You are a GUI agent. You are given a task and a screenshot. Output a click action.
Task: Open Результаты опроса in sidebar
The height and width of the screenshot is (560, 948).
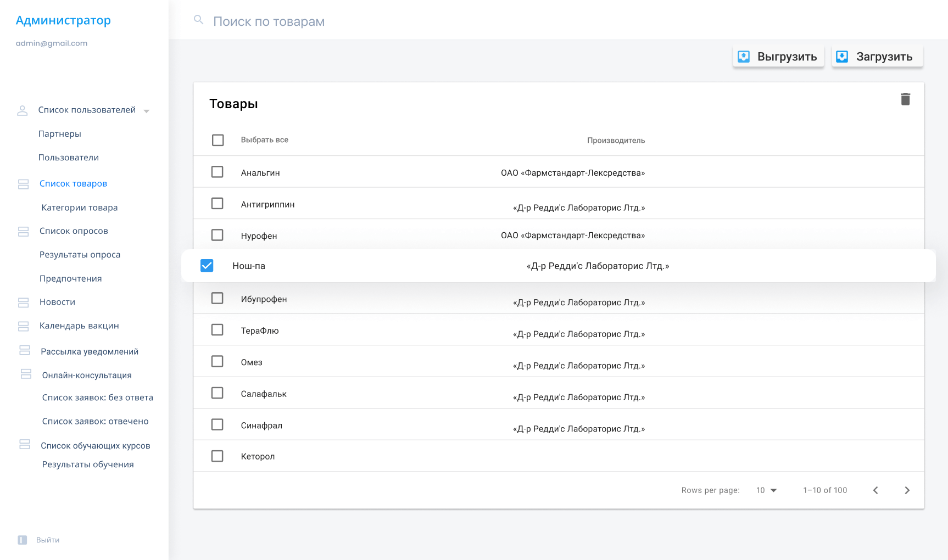(80, 255)
